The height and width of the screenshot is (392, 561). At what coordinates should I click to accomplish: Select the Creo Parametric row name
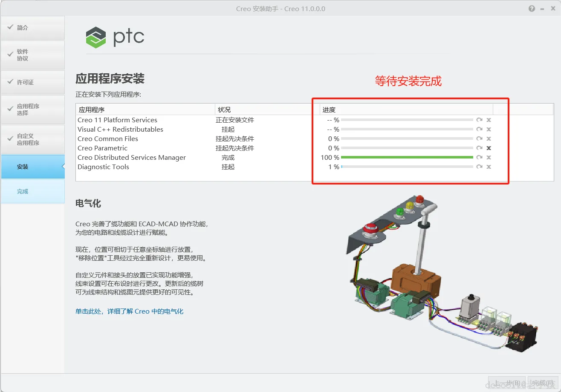103,148
